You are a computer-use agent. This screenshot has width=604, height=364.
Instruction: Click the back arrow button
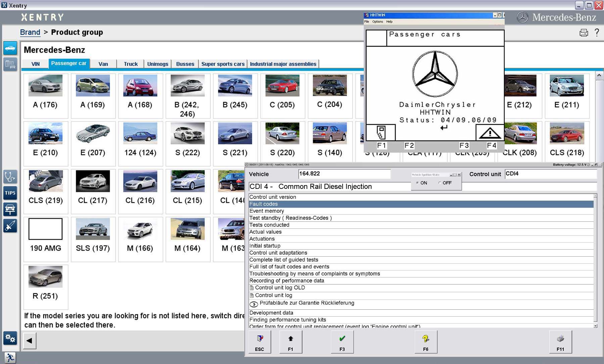pos(30,341)
